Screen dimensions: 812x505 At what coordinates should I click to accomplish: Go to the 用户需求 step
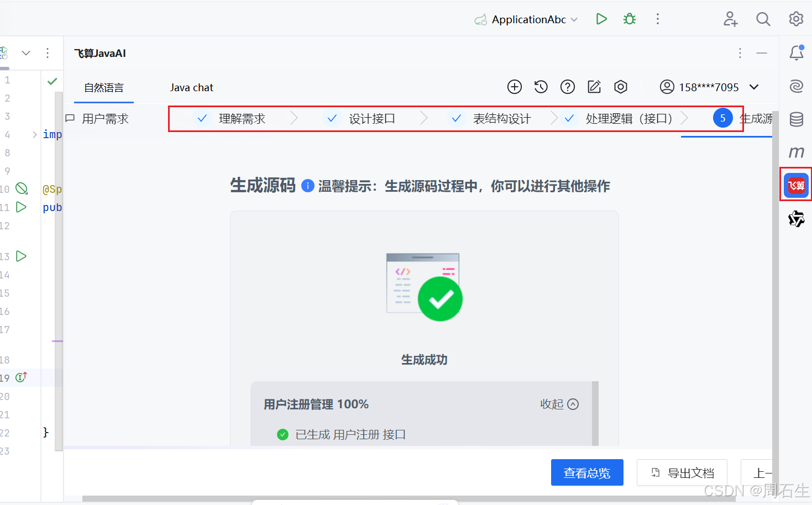coord(97,119)
